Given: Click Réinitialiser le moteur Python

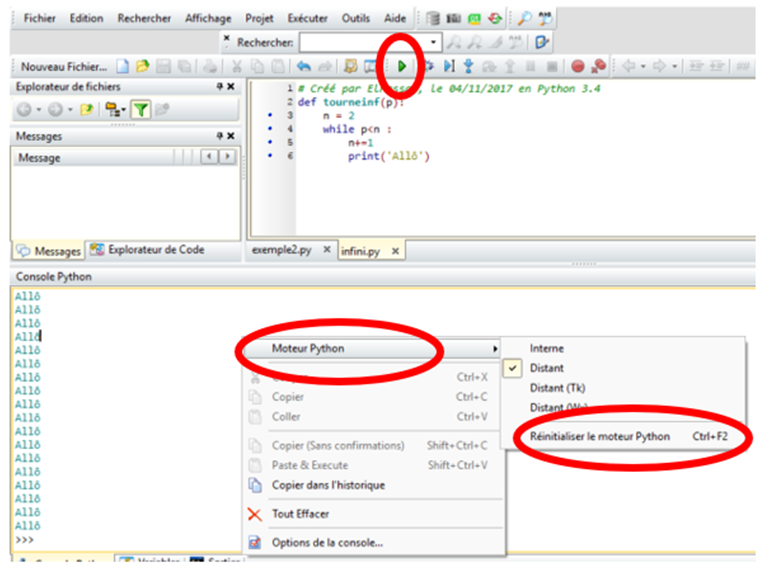Looking at the screenshot, I should tap(600, 436).
